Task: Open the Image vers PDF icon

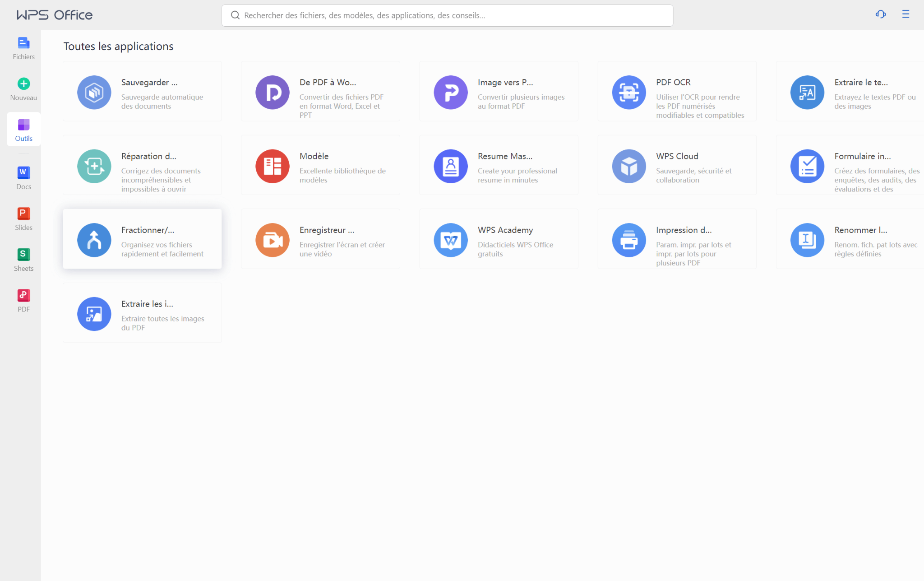Action: [x=450, y=93]
